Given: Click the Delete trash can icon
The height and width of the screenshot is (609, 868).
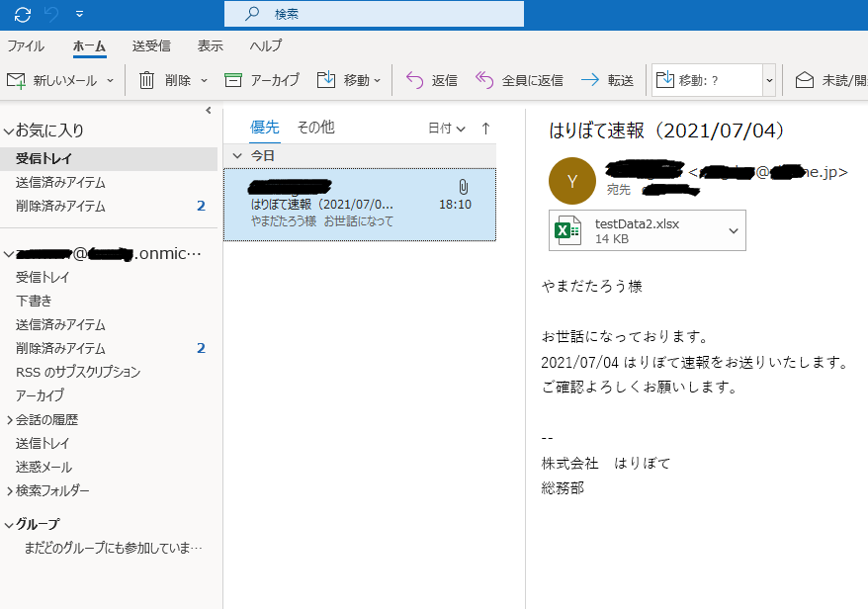Looking at the screenshot, I should pyautogui.click(x=146, y=80).
